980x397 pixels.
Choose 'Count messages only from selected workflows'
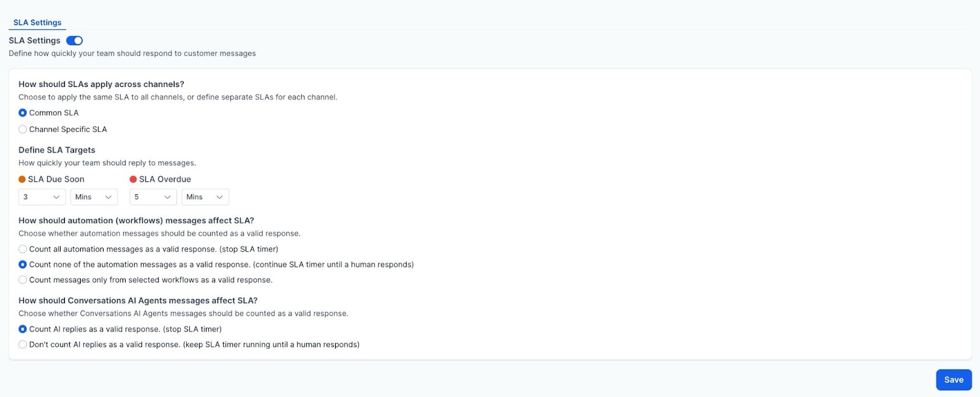tap(23, 280)
